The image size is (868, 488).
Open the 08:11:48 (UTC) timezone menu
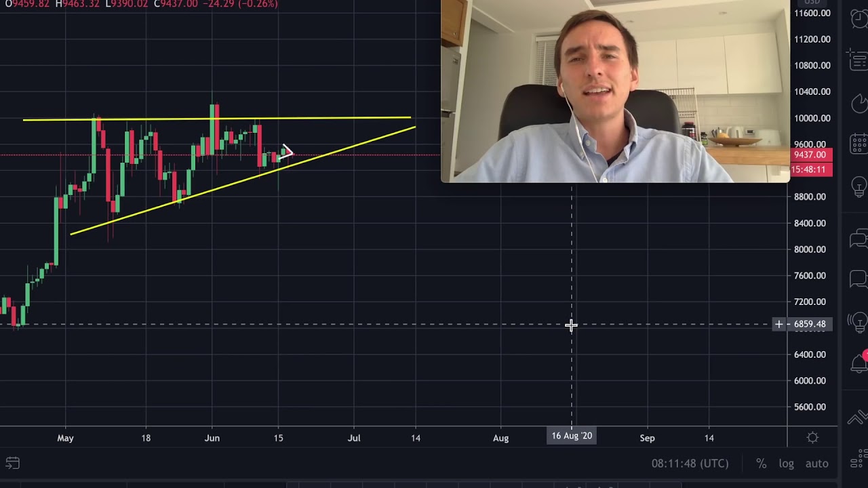click(690, 464)
